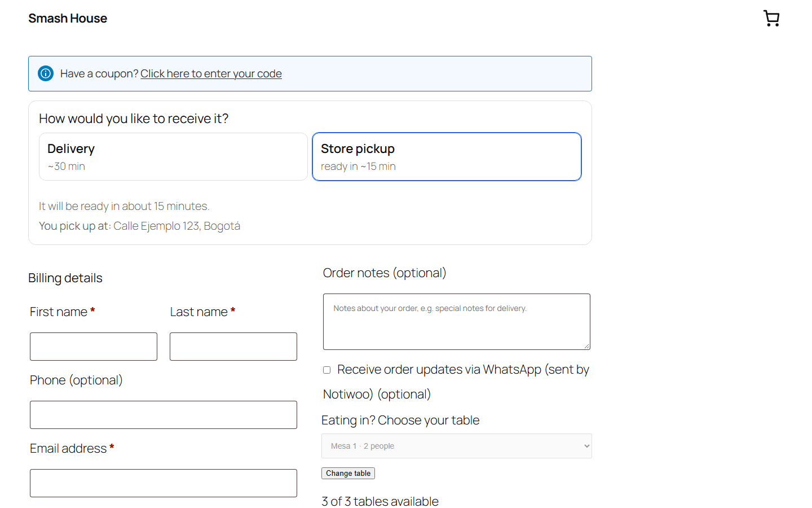The width and height of the screenshot is (812, 508).
Task: Click the 'Billing details' heading
Action: pyautogui.click(x=65, y=278)
